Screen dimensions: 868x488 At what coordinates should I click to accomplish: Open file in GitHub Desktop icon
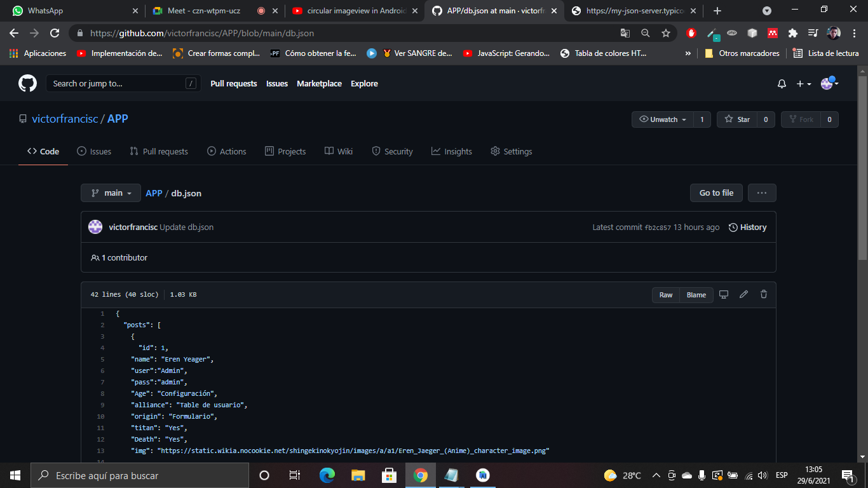(x=723, y=294)
